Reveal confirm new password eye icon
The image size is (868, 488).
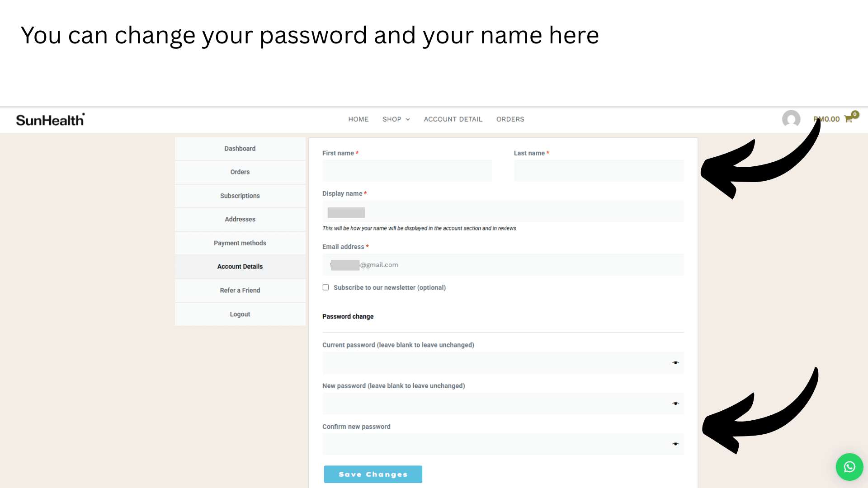pos(675,444)
